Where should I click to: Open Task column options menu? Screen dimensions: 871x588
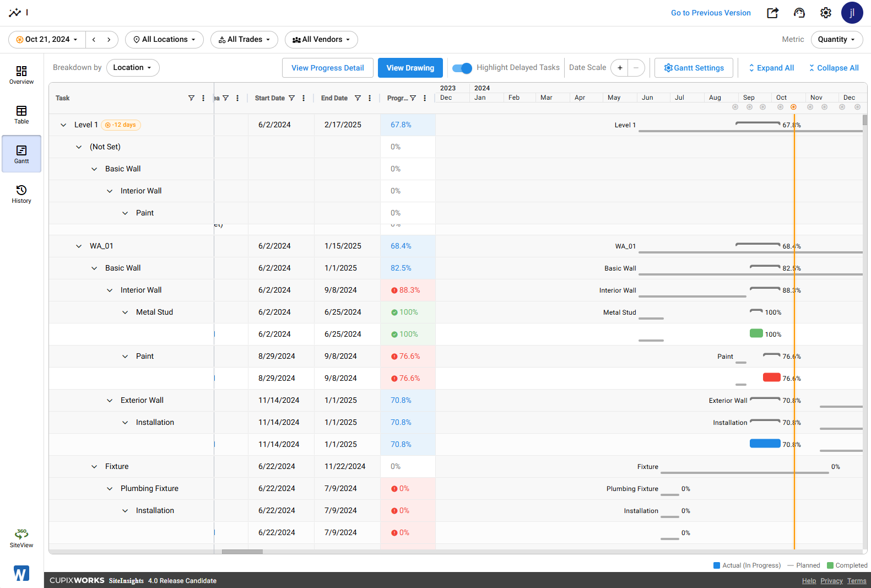[203, 98]
